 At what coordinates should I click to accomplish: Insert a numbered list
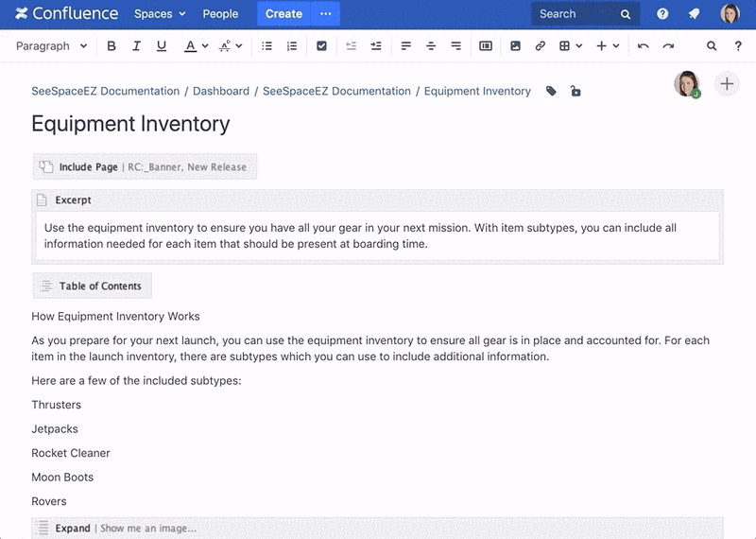click(292, 45)
